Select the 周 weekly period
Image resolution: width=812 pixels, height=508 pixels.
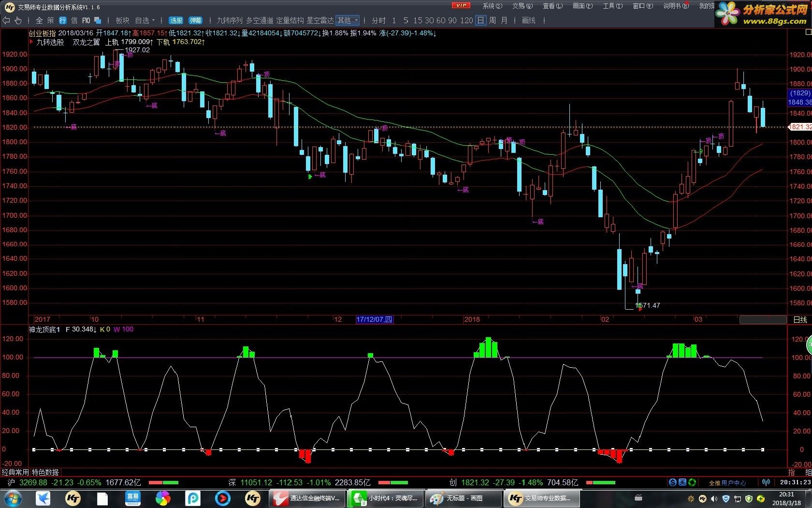coord(493,20)
